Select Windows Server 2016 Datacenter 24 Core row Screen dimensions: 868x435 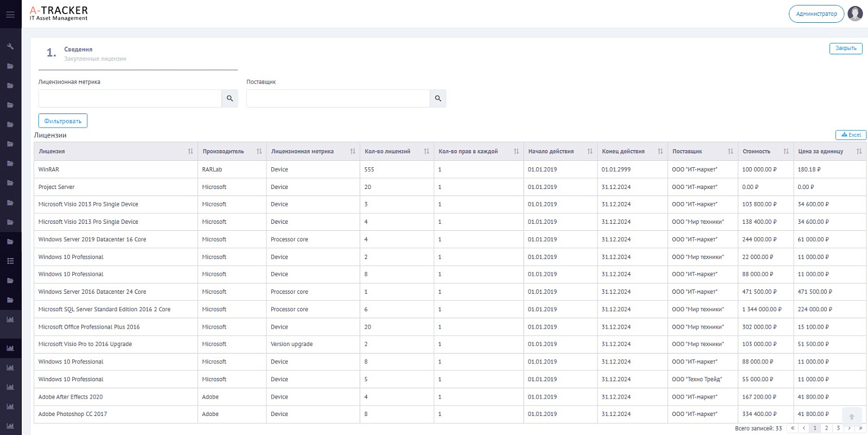pyautogui.click(x=450, y=292)
